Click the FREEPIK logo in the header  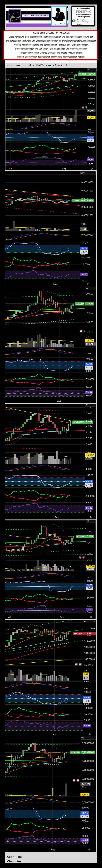(83, 12)
